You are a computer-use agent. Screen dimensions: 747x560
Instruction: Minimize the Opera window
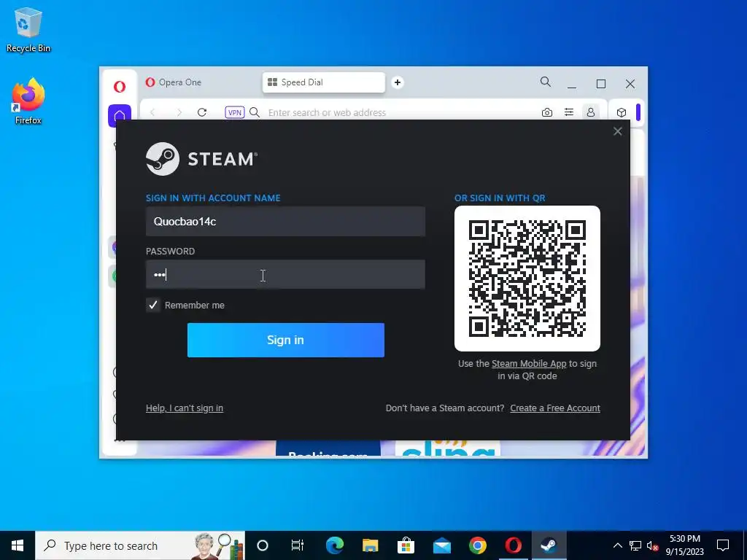pyautogui.click(x=572, y=84)
